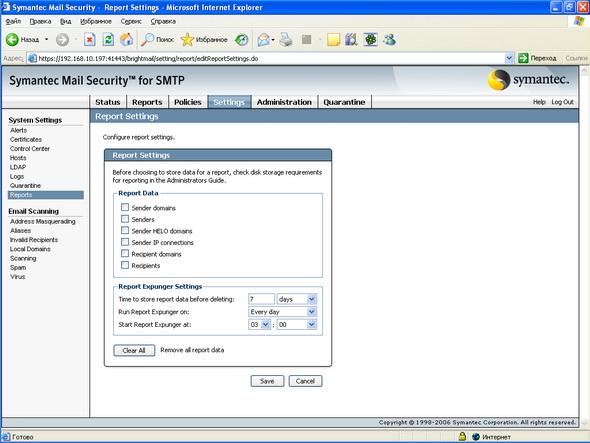
Task: Switch to the Status tab
Action: point(108,102)
